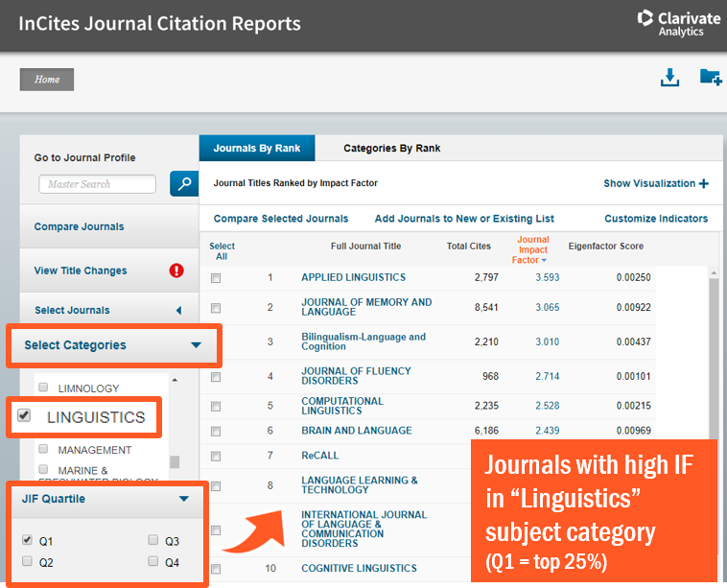Click the magnifier search button
Viewport: 727px width, 588px height.
(x=184, y=183)
